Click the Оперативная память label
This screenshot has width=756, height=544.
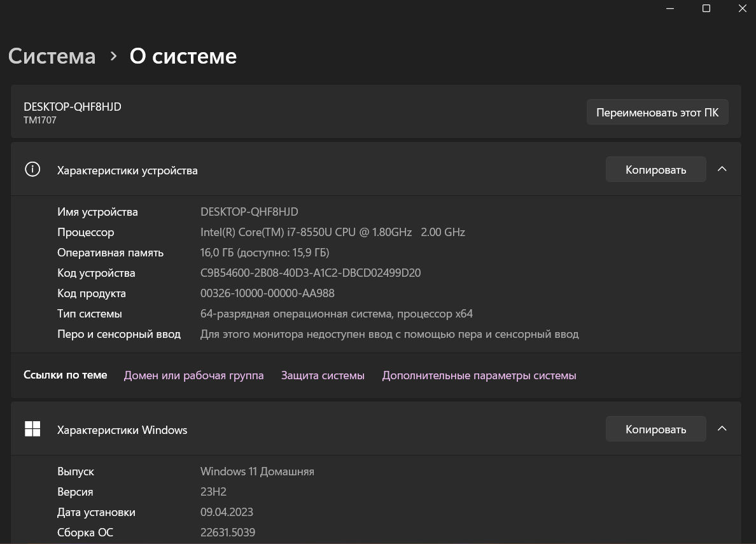pyautogui.click(x=111, y=253)
